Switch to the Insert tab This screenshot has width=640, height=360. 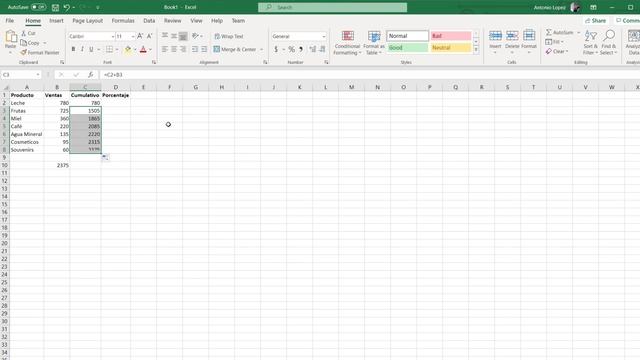click(x=56, y=20)
